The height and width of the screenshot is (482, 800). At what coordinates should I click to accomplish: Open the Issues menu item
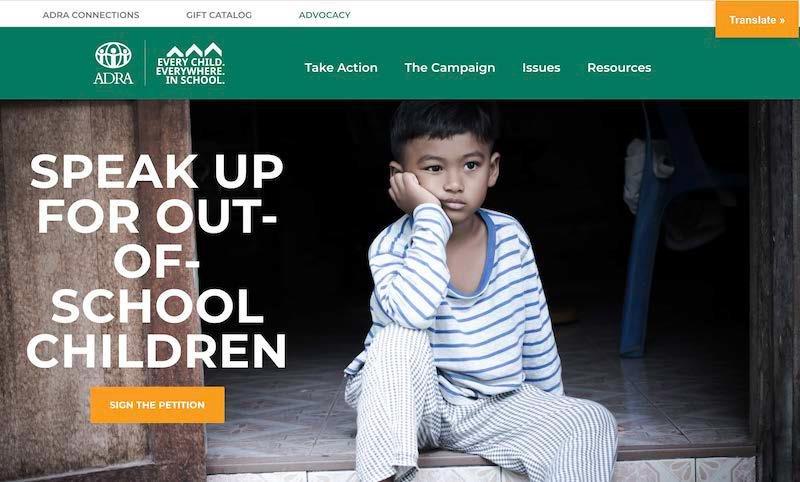(x=541, y=67)
